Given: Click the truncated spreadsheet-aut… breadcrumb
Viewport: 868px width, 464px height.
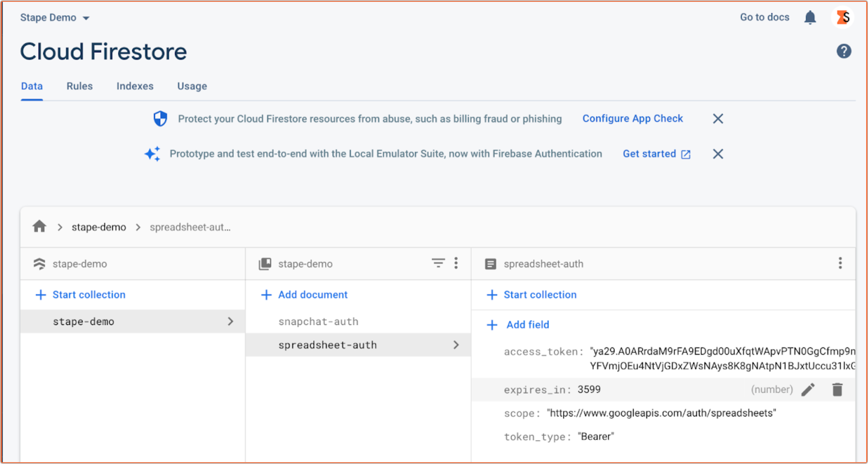Looking at the screenshot, I should [190, 227].
